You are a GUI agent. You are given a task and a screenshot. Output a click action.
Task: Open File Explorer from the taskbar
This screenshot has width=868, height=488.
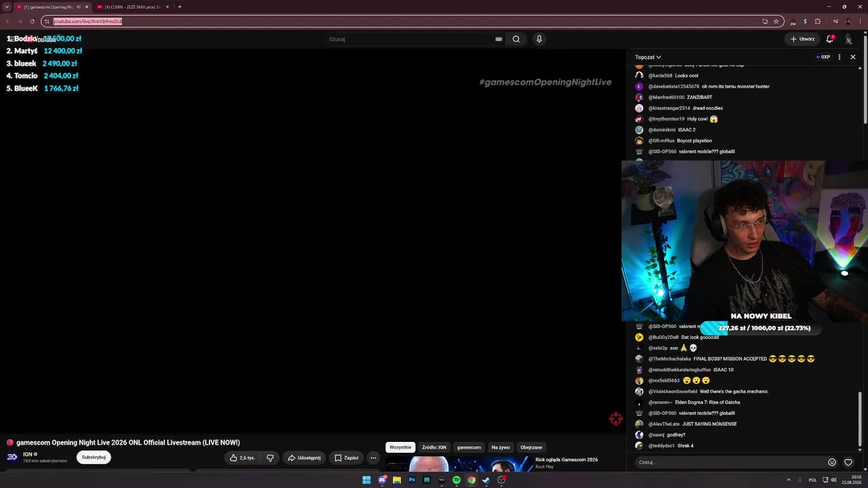pos(397,480)
